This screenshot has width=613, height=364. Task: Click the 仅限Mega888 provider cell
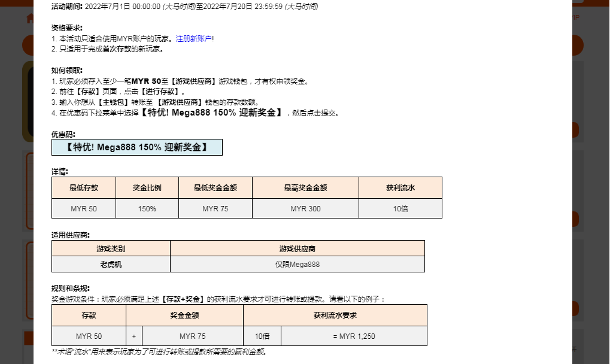(x=298, y=265)
